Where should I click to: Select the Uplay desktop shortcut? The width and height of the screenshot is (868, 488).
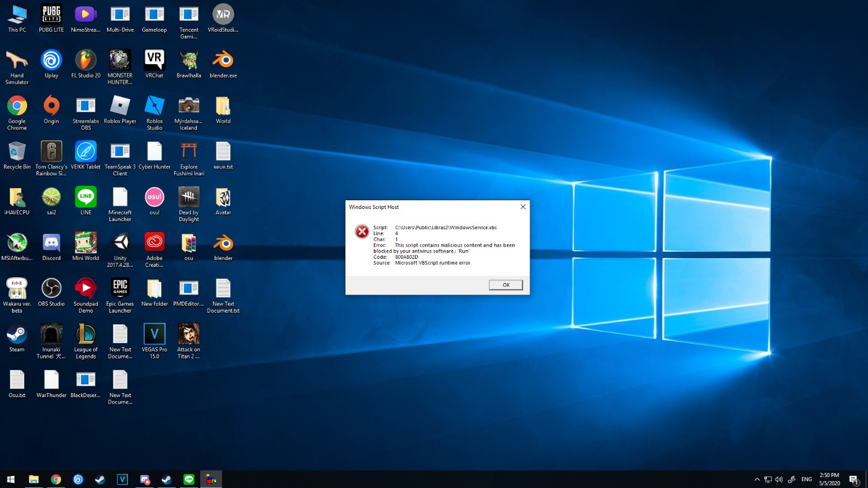(x=52, y=64)
